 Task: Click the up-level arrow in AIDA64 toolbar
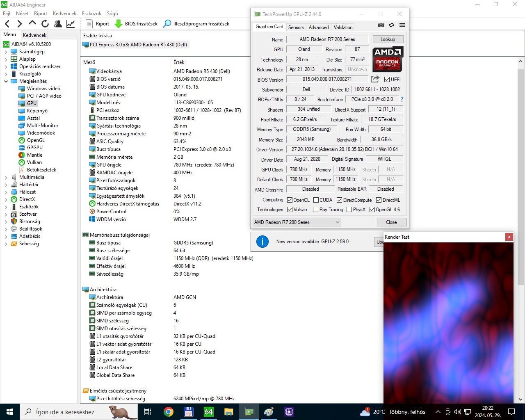[32, 23]
